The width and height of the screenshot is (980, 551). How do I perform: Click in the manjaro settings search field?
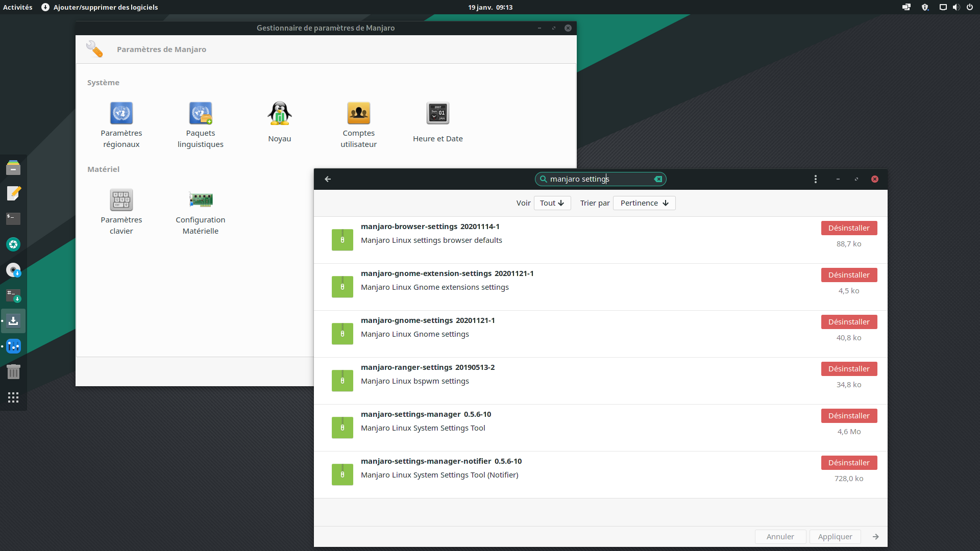coord(600,179)
